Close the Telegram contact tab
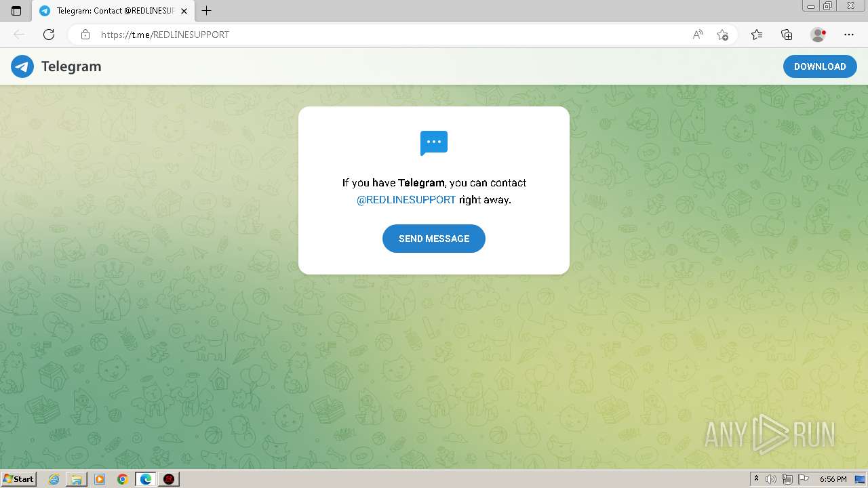This screenshot has height=488, width=868. pyautogui.click(x=184, y=11)
